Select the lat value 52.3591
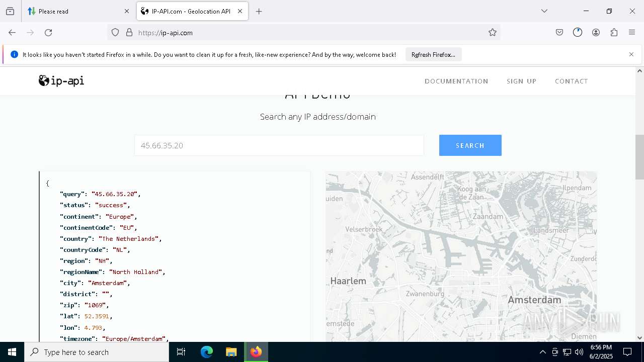 (97, 316)
